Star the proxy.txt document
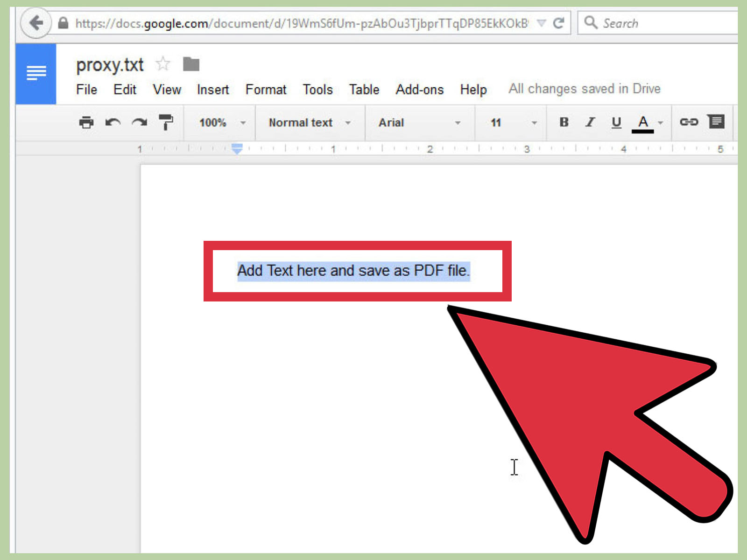 163,64
